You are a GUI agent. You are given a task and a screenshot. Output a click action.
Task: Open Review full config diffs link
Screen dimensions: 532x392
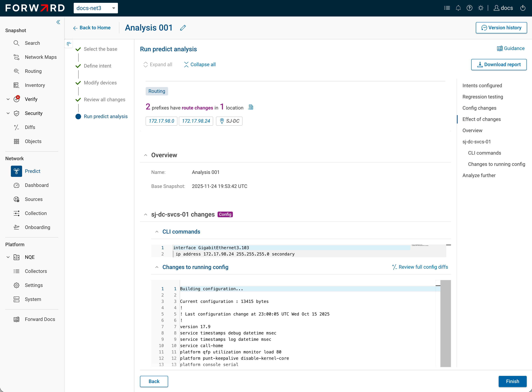point(420,267)
